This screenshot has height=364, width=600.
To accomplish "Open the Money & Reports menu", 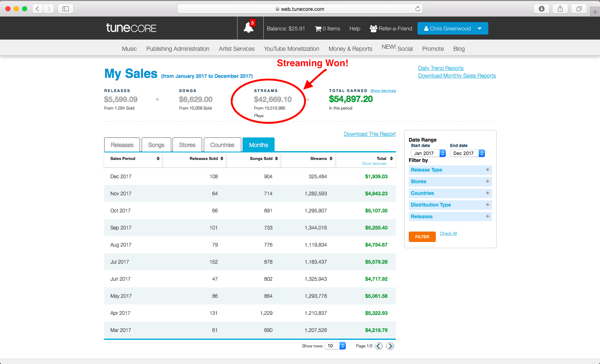I will (350, 49).
